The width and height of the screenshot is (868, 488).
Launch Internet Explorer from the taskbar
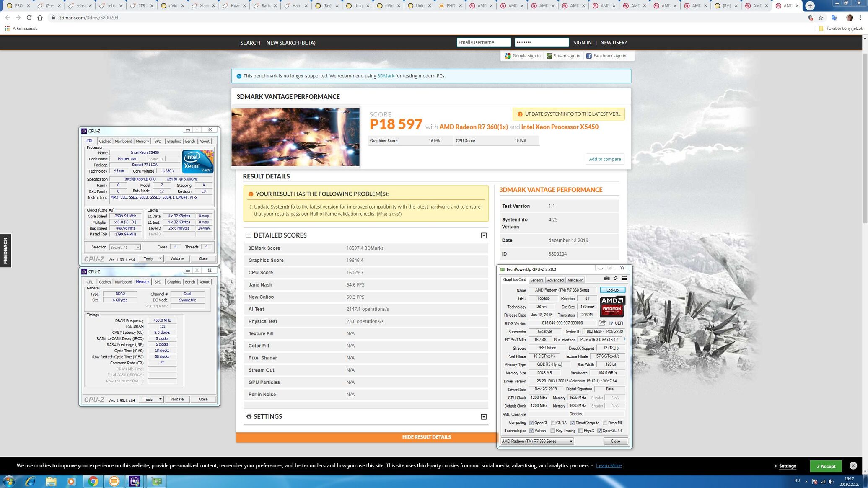tap(30, 481)
